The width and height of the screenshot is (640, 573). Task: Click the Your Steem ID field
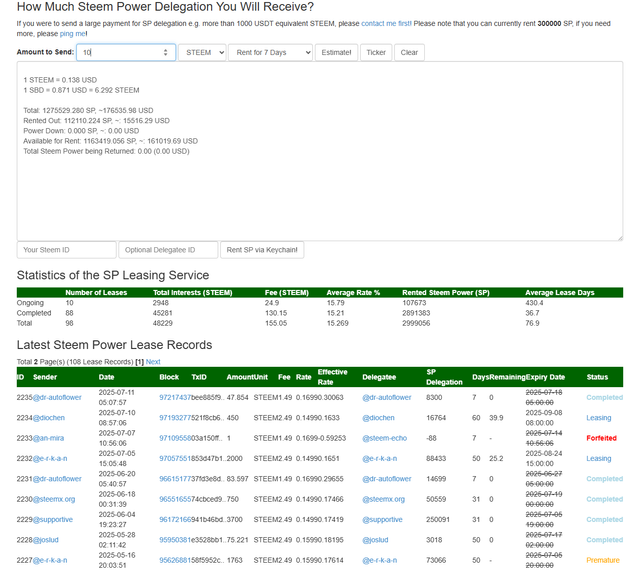click(67, 250)
